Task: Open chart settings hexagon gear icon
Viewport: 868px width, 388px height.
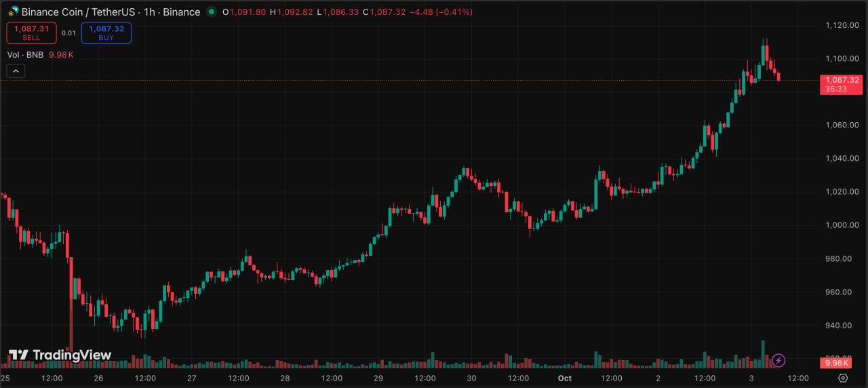Action: (843, 378)
